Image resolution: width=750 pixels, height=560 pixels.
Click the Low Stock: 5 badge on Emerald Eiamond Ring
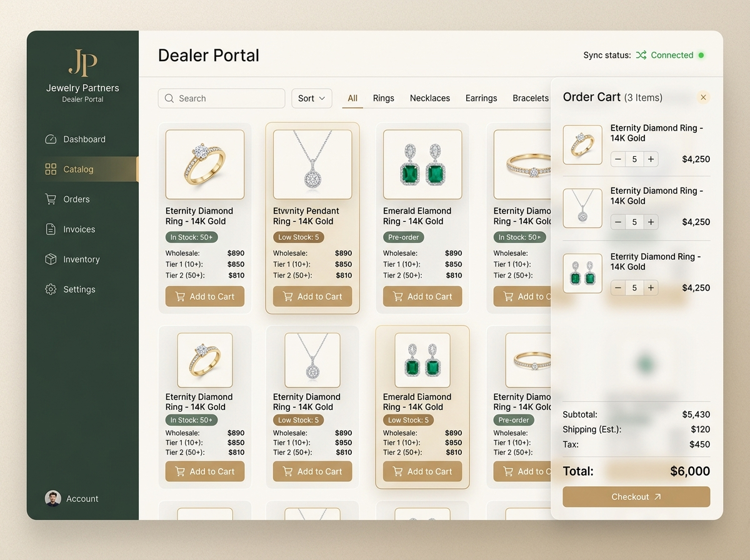[409, 420]
